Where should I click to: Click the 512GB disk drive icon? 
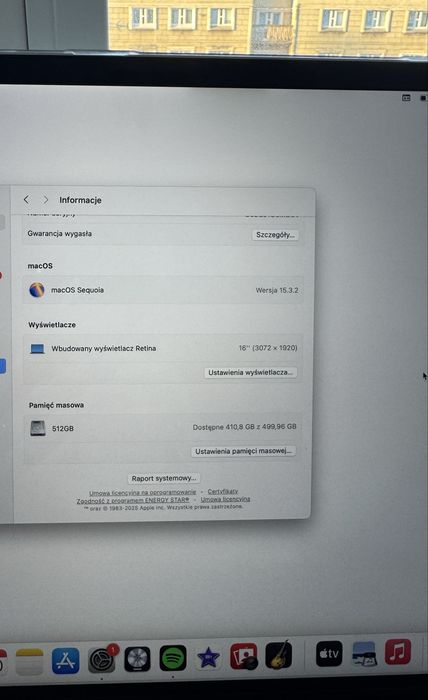(x=37, y=428)
